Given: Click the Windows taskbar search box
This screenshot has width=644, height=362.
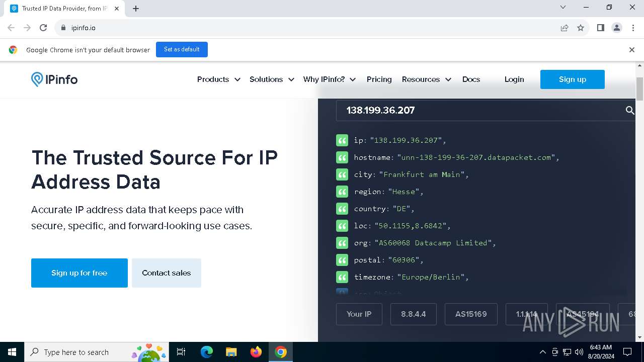Looking at the screenshot, I should [x=96, y=352].
